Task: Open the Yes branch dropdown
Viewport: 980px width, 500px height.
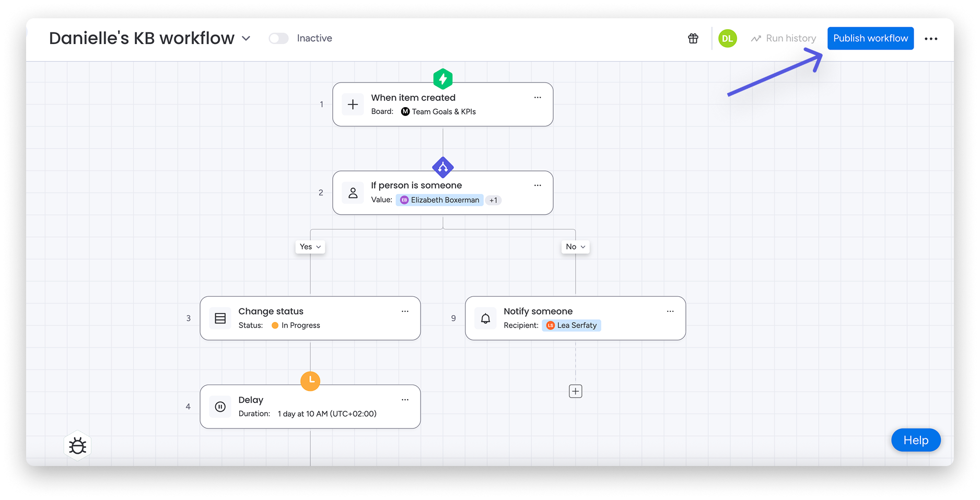Action: (310, 247)
